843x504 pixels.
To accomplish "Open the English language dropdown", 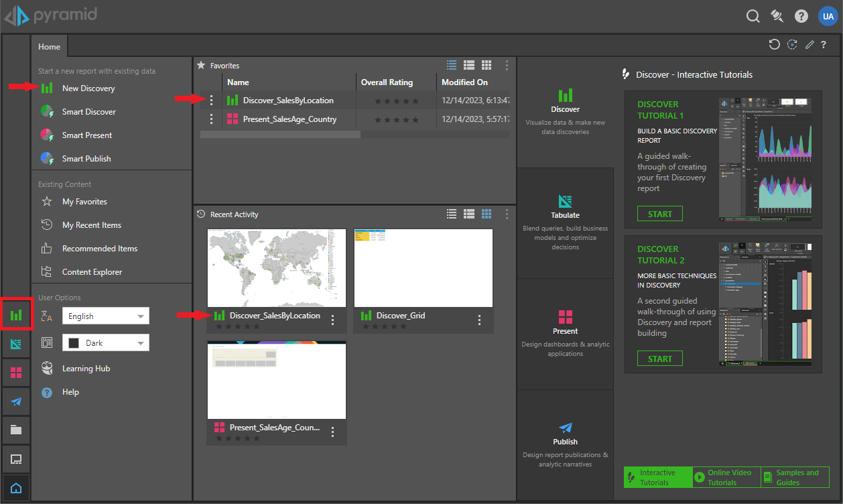I will point(106,316).
